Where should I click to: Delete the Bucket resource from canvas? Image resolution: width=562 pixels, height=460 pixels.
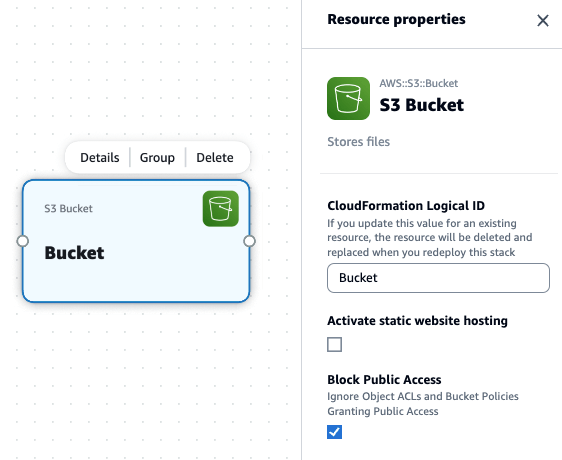pyautogui.click(x=215, y=157)
